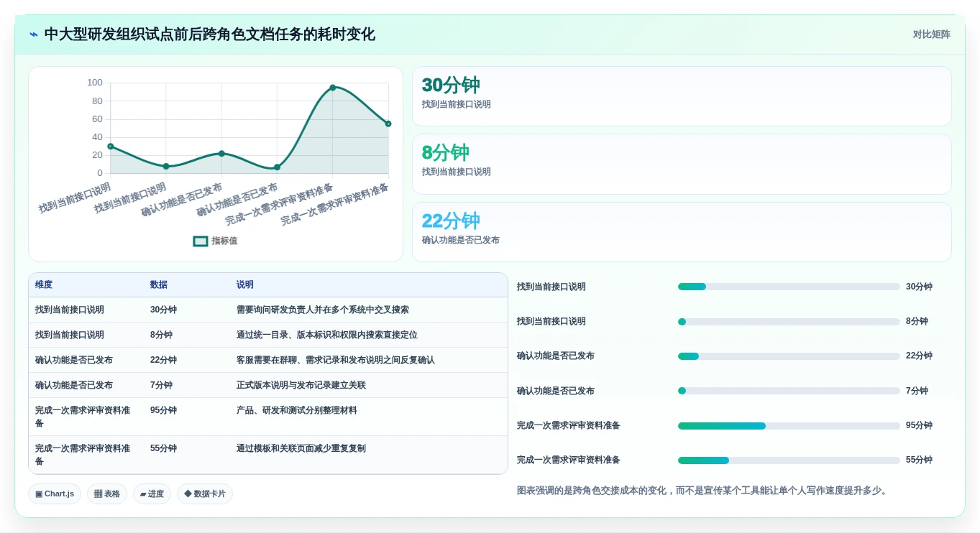
Task: Click the first chart data point at 30
Action: point(111,147)
